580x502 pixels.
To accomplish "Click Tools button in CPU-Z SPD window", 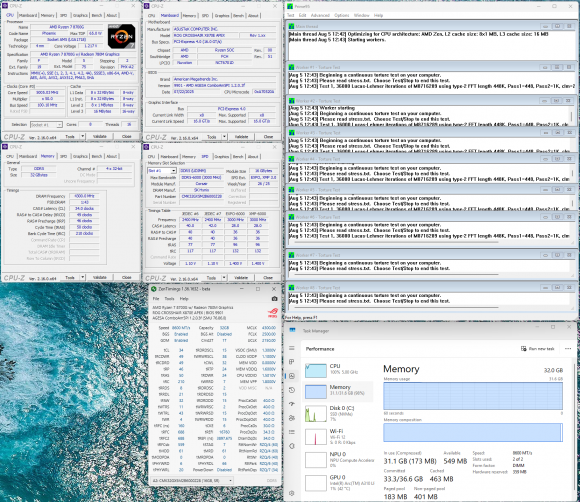I will tap(211, 277).
